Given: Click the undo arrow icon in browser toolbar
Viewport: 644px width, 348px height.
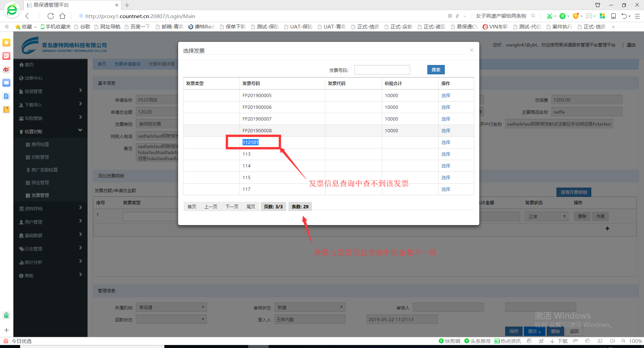Looking at the screenshot, I should pos(624,16).
